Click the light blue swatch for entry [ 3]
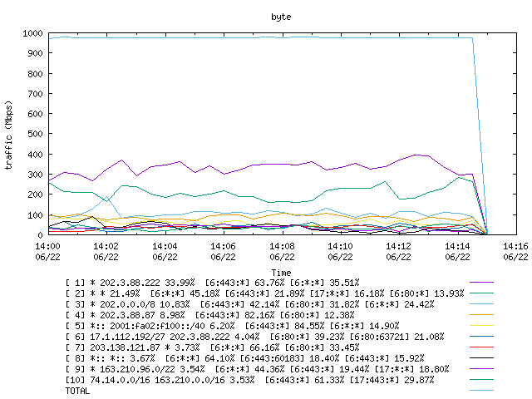 pyautogui.click(x=482, y=304)
